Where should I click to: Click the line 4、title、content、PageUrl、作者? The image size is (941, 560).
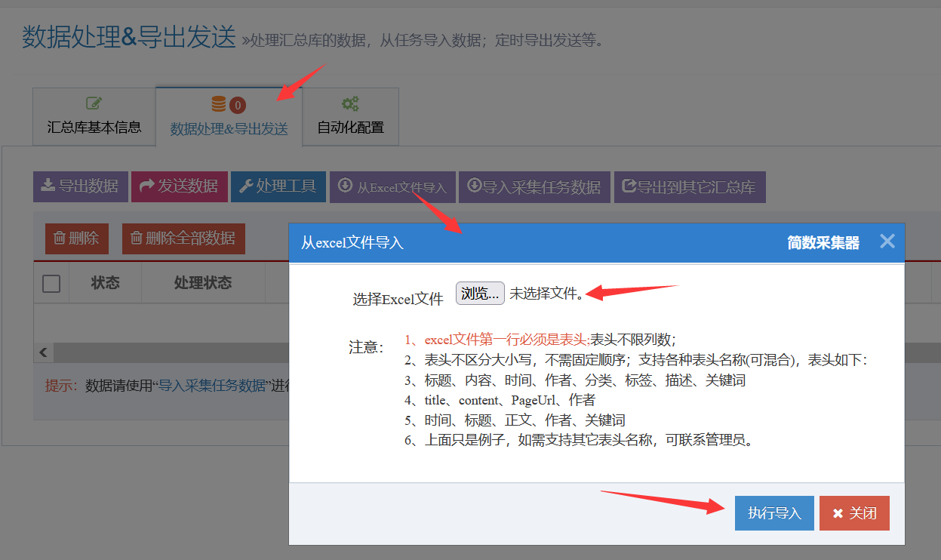500,400
